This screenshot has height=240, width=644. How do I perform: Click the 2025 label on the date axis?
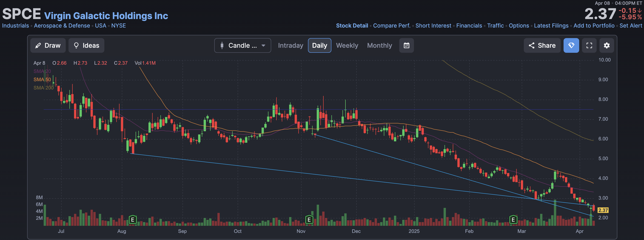[414, 231]
